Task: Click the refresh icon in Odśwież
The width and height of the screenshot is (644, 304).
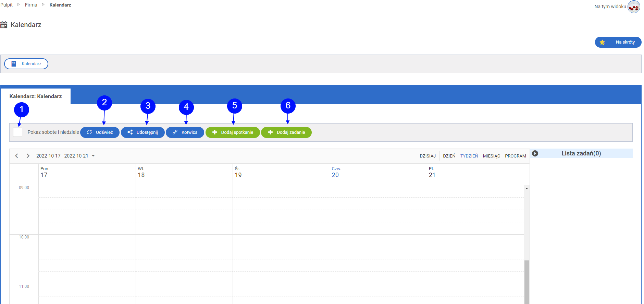Action: (x=89, y=132)
